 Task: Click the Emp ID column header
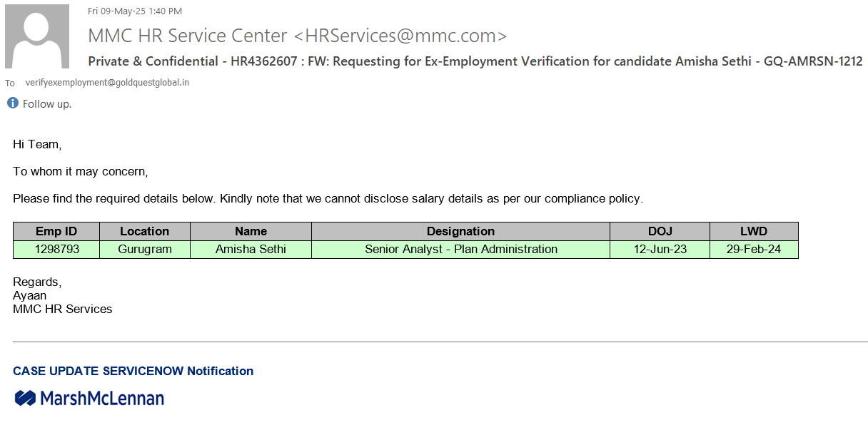tap(56, 231)
